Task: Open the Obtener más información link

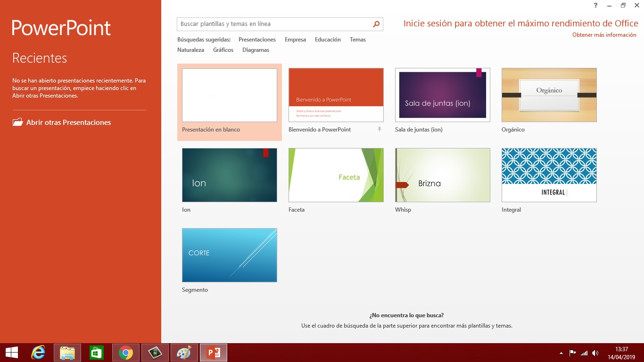Action: pos(604,34)
